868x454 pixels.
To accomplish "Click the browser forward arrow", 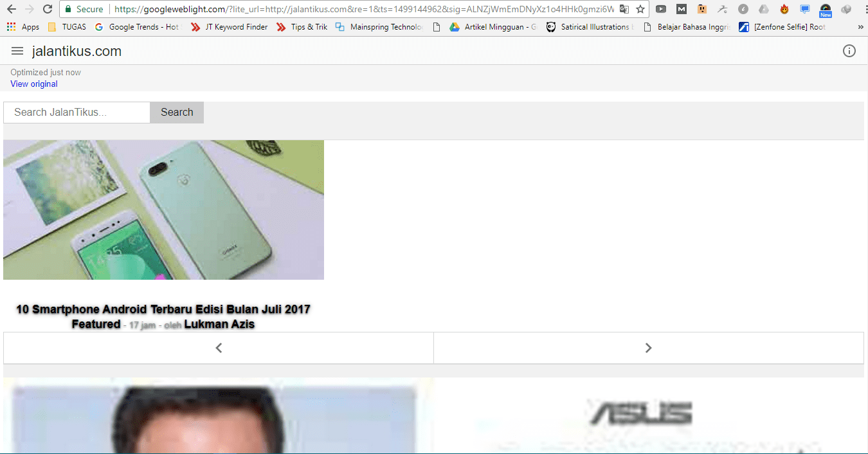I will pyautogui.click(x=30, y=9).
